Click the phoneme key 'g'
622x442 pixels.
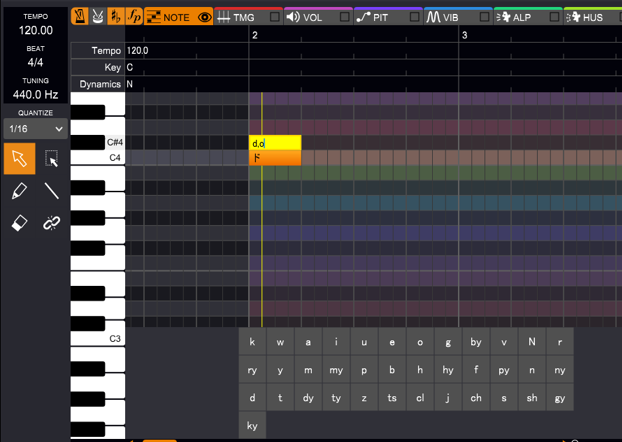coord(448,342)
